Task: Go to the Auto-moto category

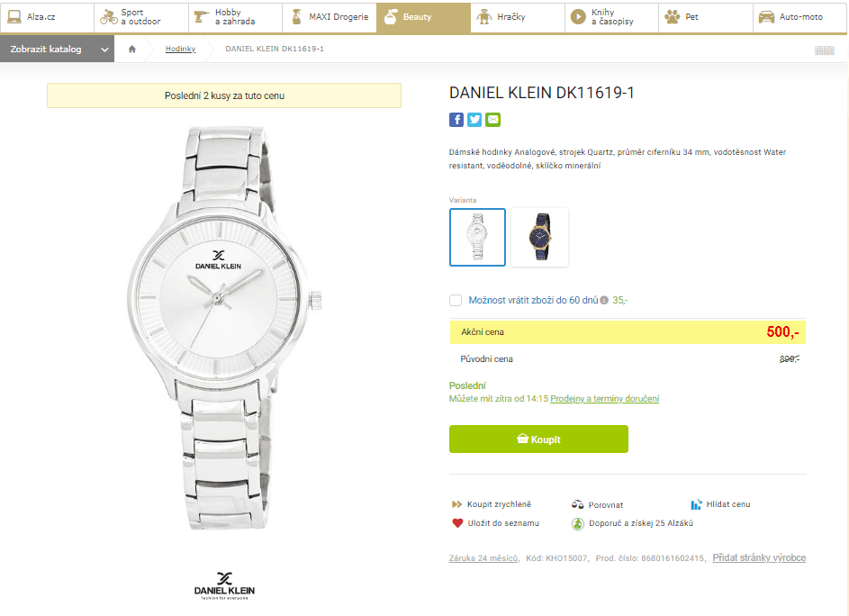Action: tap(799, 17)
